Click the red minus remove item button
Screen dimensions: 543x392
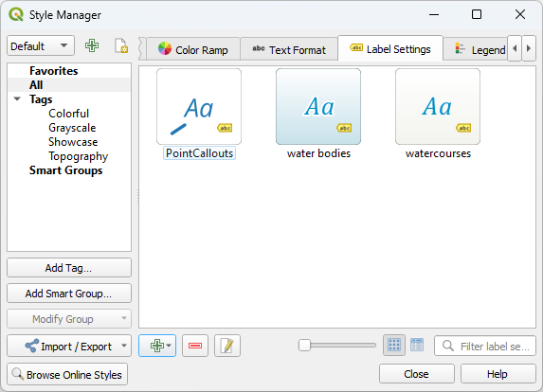195,346
